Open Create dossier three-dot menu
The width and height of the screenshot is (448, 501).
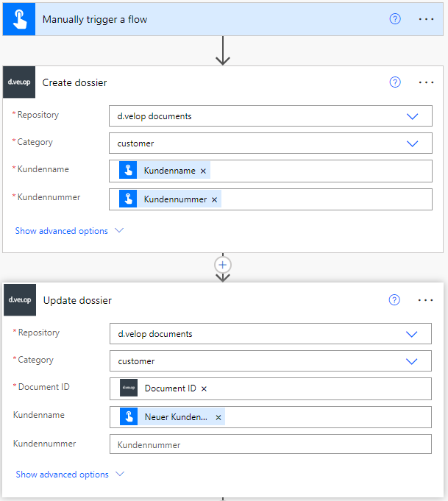coord(427,82)
